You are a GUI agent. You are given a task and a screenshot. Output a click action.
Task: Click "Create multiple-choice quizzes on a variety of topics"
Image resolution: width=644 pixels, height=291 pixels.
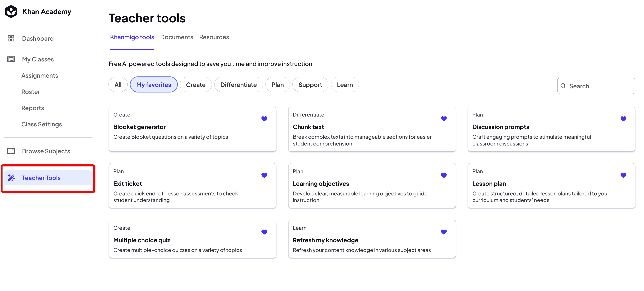(x=178, y=250)
